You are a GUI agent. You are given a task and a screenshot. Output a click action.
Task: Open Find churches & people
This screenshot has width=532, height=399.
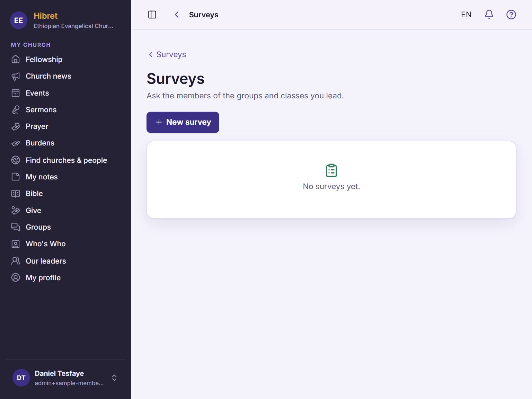click(65, 160)
